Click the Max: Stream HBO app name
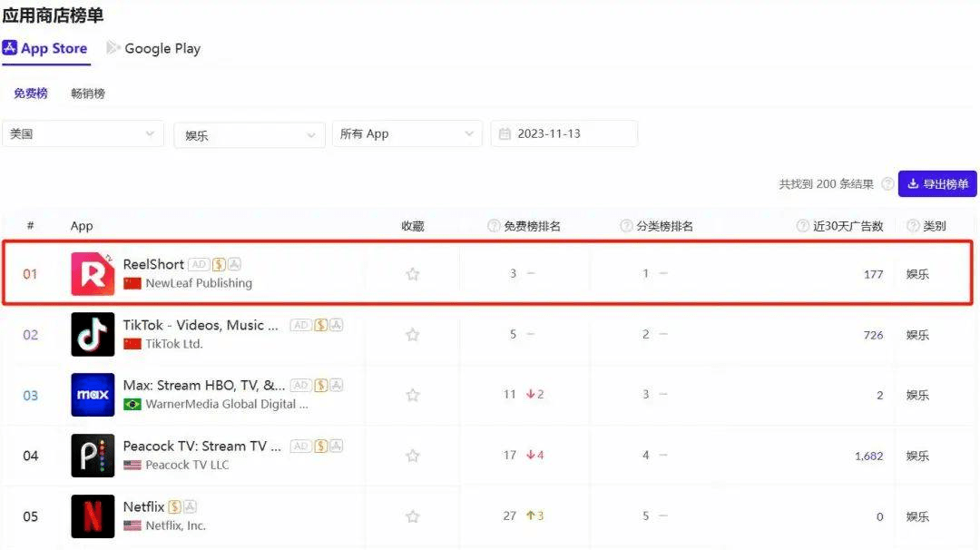980x550 pixels. 204,385
